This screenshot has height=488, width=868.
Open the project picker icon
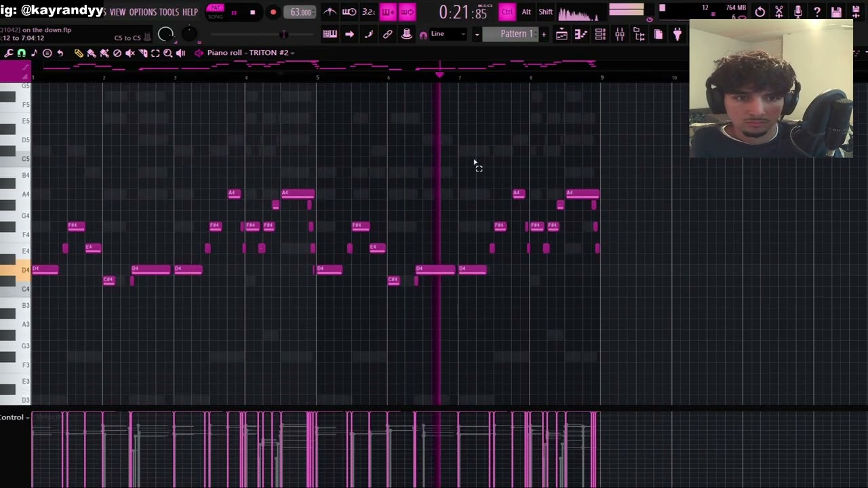tap(658, 35)
